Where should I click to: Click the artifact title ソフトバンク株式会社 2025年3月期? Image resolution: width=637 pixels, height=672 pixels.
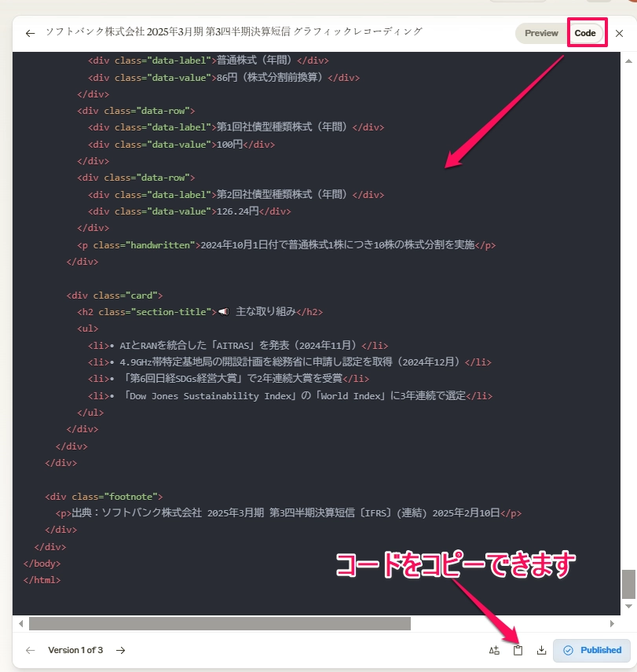234,31
